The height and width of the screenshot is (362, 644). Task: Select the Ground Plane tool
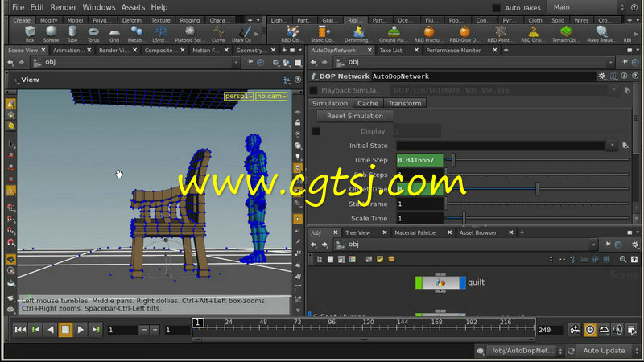tap(393, 34)
